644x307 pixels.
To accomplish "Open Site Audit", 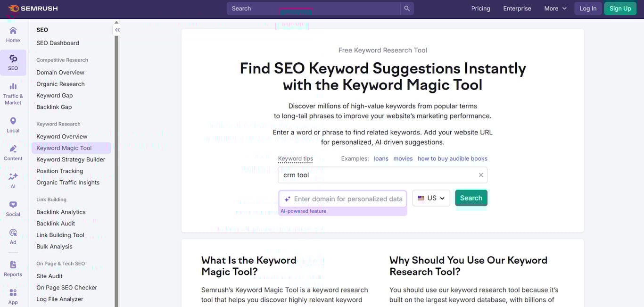I will pyautogui.click(x=50, y=276).
